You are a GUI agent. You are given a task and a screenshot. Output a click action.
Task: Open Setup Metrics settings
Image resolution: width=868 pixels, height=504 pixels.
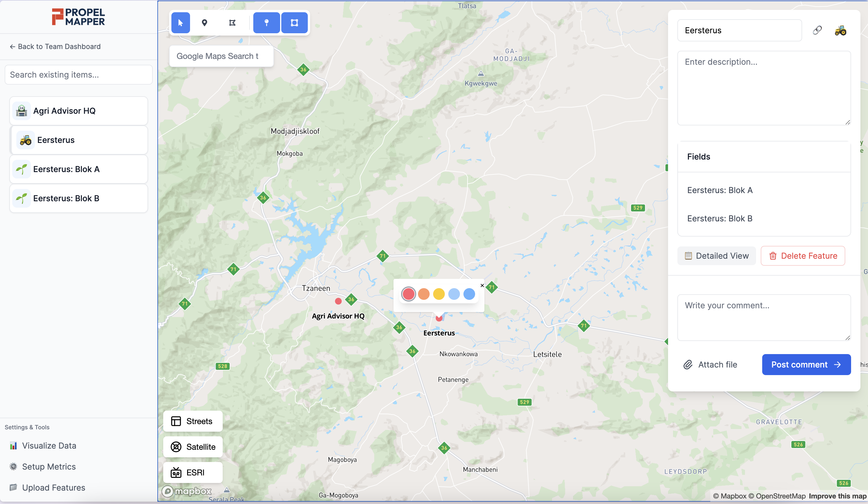tap(49, 466)
